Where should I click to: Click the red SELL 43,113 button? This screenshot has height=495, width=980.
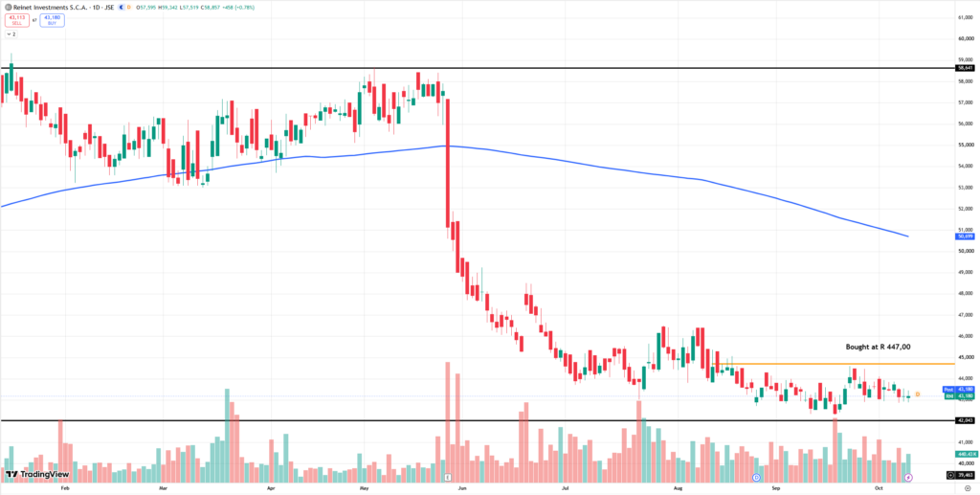coord(17,20)
